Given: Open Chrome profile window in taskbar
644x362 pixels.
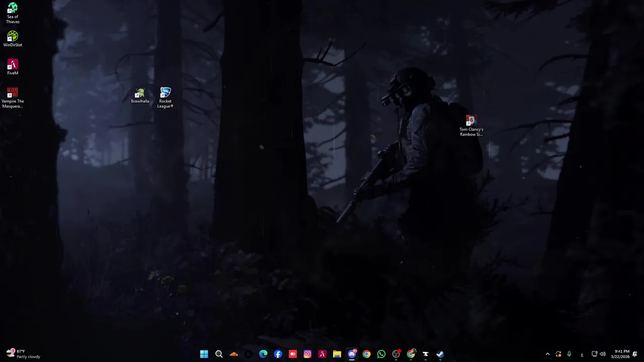Looking at the screenshot, I should coord(411,354).
